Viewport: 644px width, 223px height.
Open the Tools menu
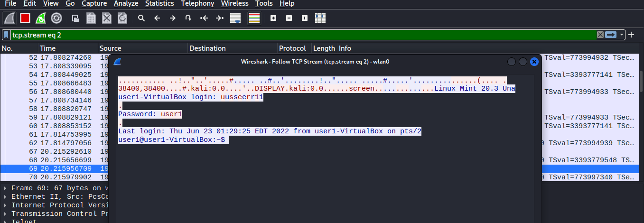tap(264, 3)
